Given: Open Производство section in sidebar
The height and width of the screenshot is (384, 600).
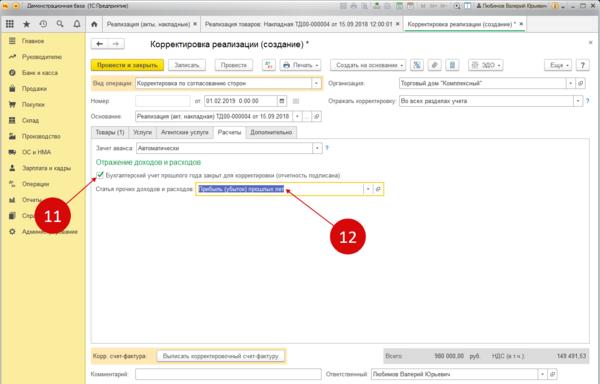Looking at the screenshot, I should coord(41,136).
